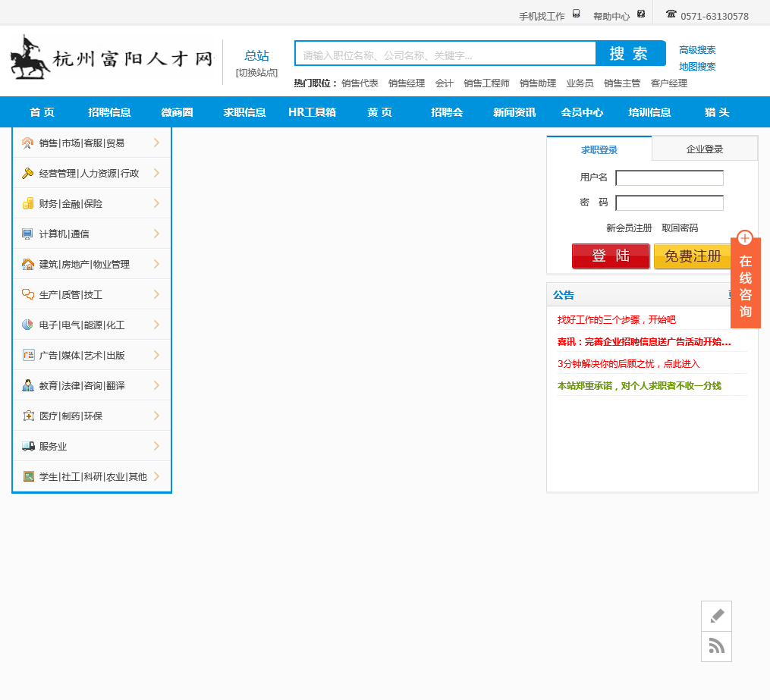Click the RSS feed icon

[716, 646]
